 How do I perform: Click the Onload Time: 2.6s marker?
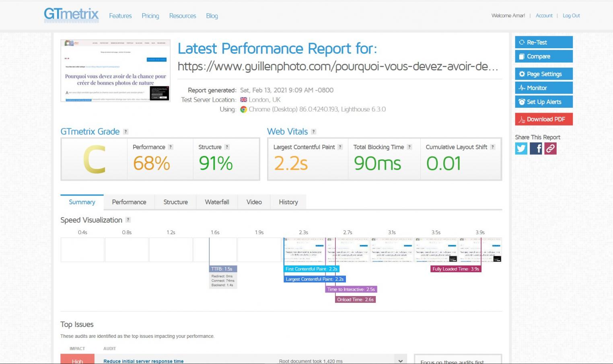point(355,300)
